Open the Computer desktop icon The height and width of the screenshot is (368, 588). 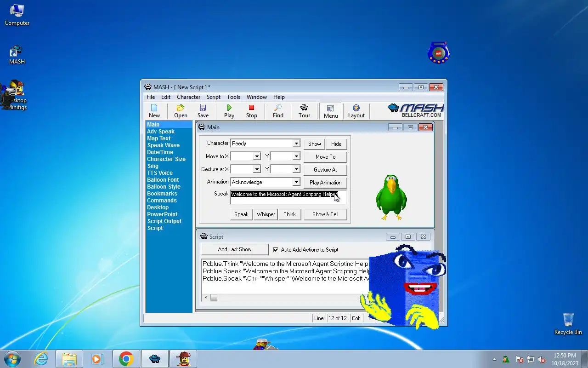[17, 15]
